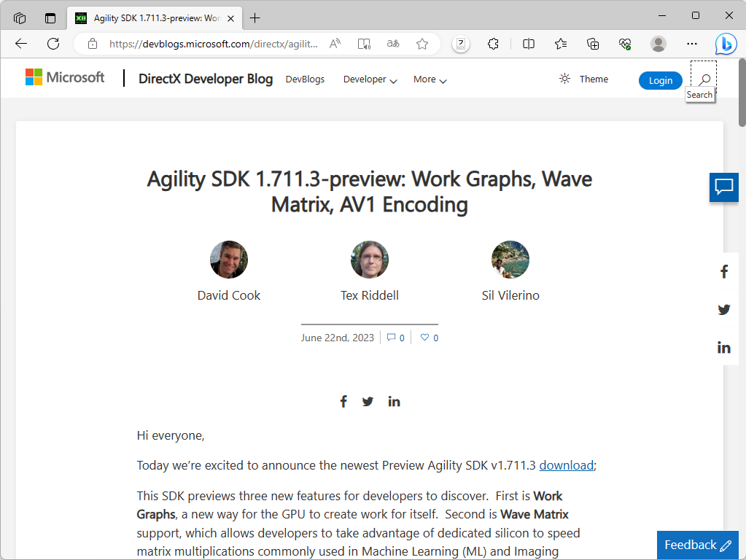
Task: Follow the download link
Action: coord(566,465)
